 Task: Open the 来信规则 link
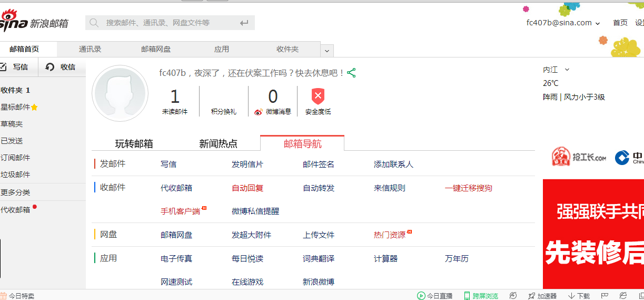point(390,188)
